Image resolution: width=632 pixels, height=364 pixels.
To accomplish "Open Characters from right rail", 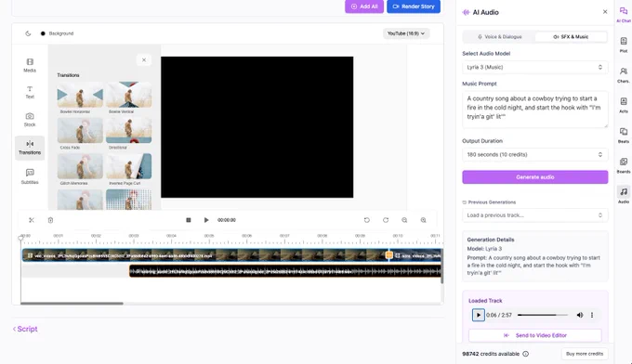I will (624, 75).
